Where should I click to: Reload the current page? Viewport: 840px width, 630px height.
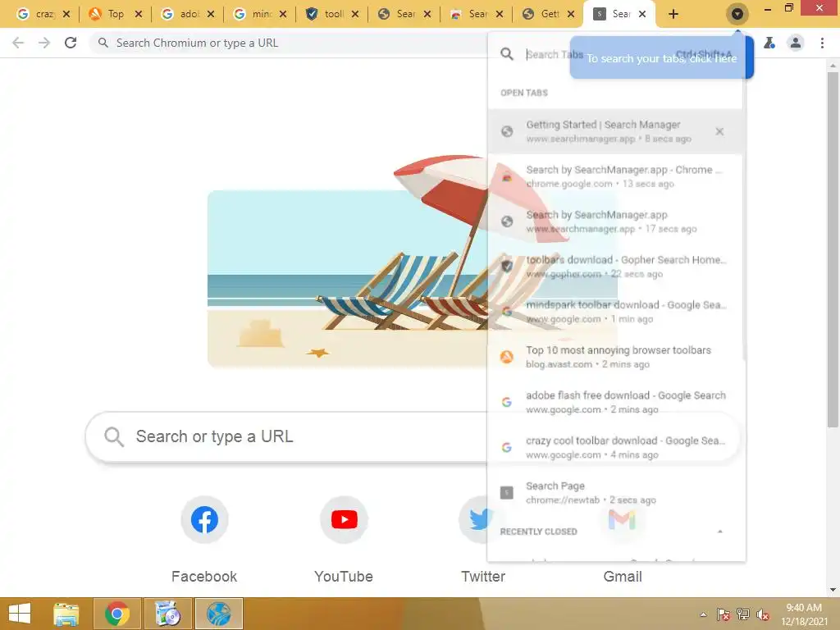click(x=71, y=43)
